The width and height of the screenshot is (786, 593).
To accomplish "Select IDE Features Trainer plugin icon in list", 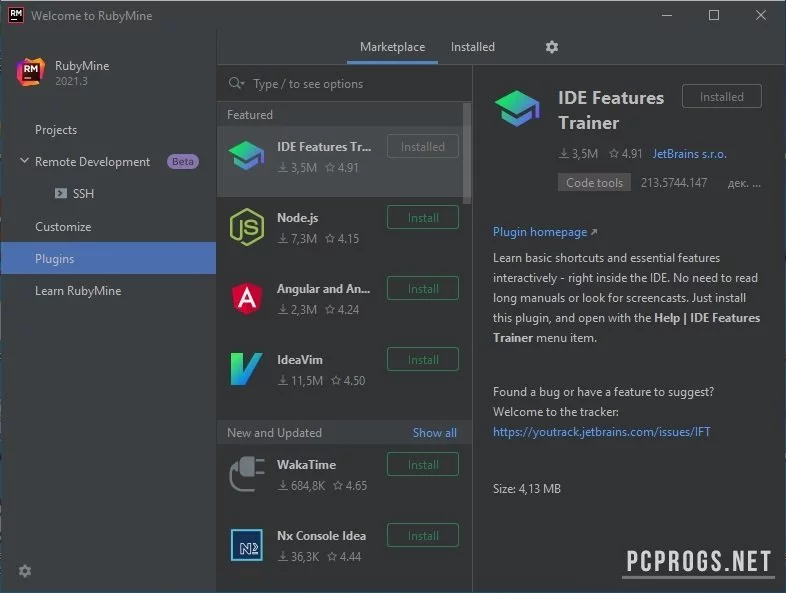I will tap(246, 156).
